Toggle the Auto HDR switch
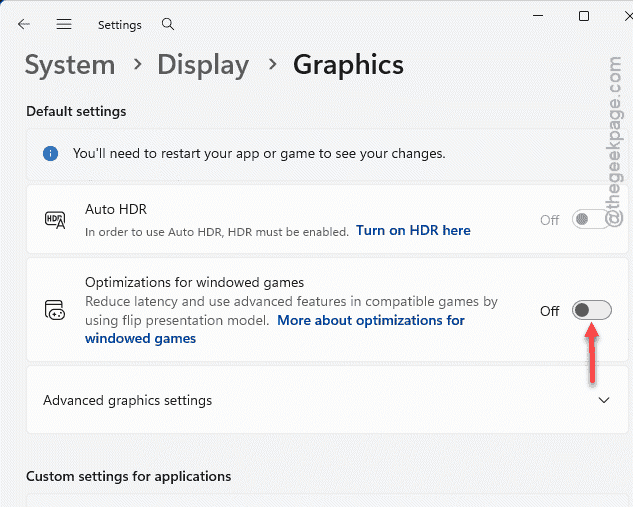The image size is (633, 507). [x=591, y=219]
